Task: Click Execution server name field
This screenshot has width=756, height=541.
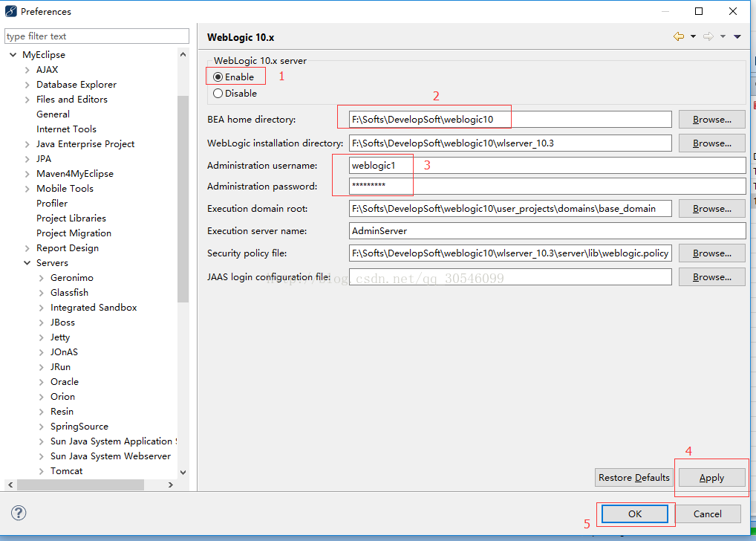Action: tap(547, 231)
